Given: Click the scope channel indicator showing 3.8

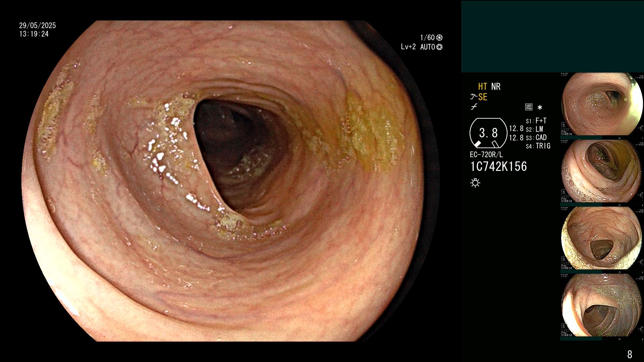Looking at the screenshot, I should 488,133.
